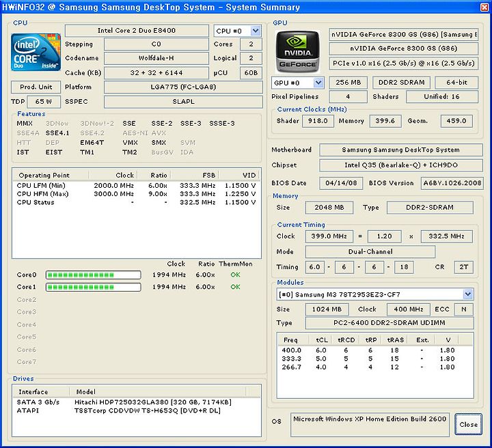Click the NVIDIA GeForce logo

(297, 52)
